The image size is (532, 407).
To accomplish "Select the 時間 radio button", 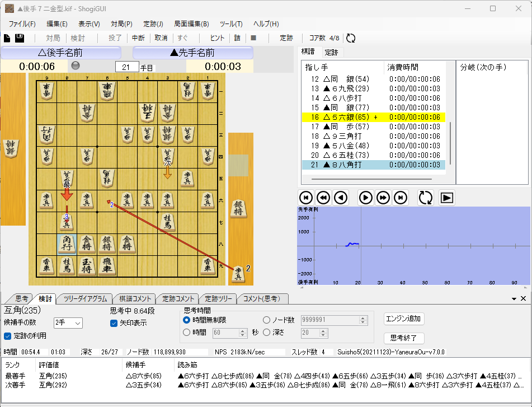I will click(186, 333).
